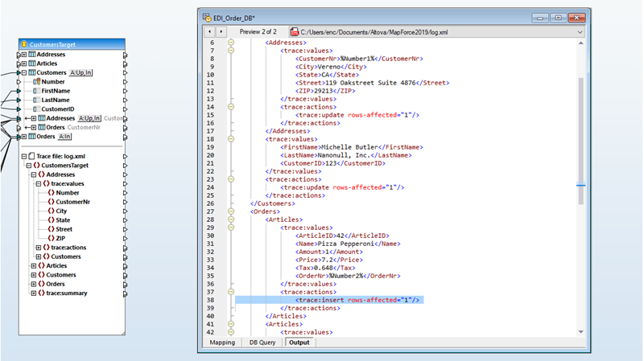Toggle fold marker at line 28 Articles
This screenshot has width=644, height=361.
click(x=230, y=219)
